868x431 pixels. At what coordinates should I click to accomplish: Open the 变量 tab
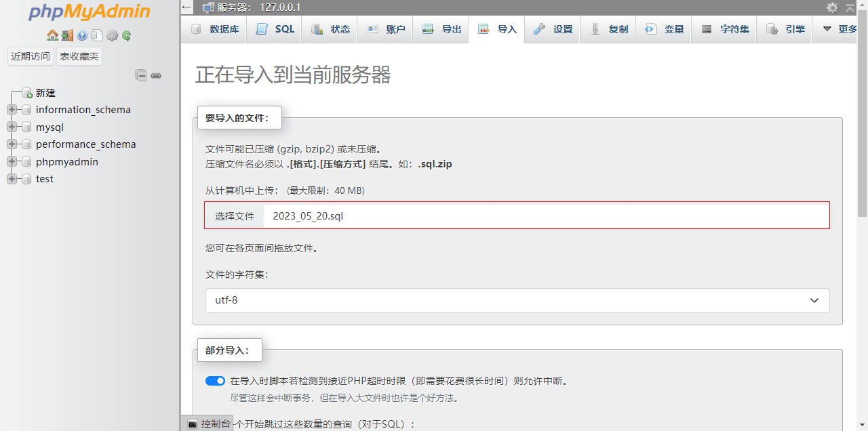pyautogui.click(x=664, y=29)
